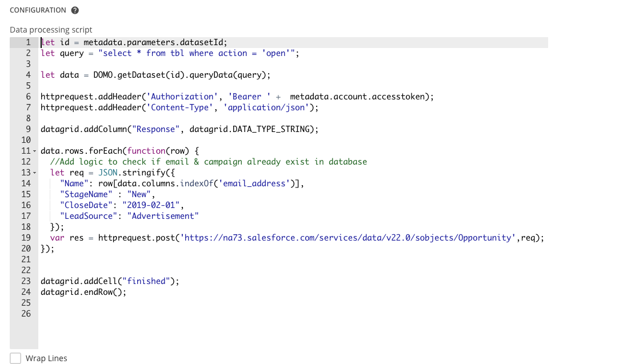Click the "finished" string on line 23
This screenshot has height=364, width=631.
tap(146, 281)
